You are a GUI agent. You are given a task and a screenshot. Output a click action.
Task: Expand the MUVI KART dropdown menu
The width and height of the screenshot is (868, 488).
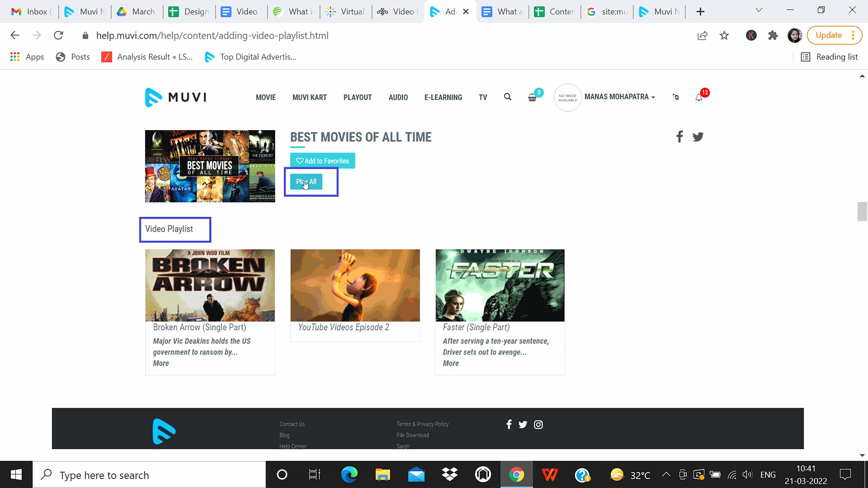pos(309,97)
